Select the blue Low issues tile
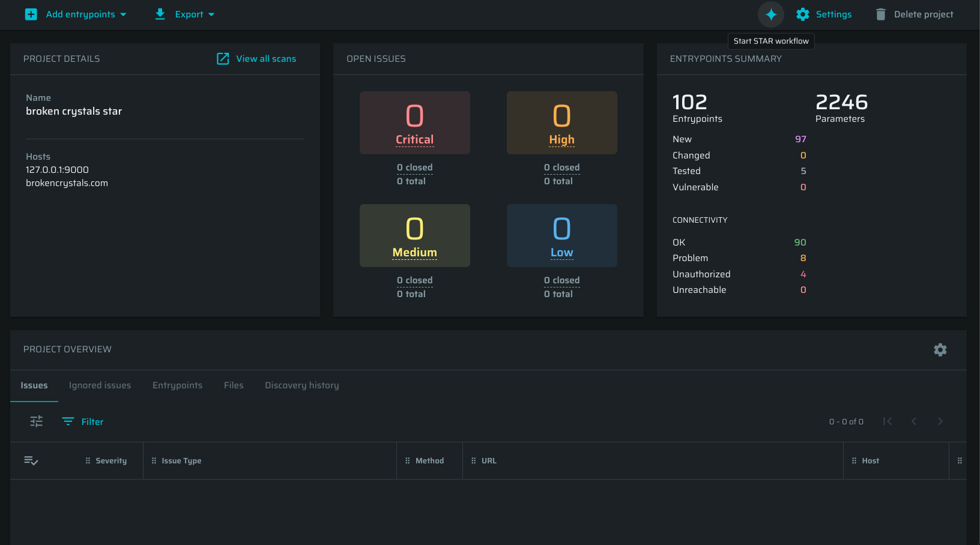Viewport: 980px width, 545px height. pyautogui.click(x=561, y=235)
